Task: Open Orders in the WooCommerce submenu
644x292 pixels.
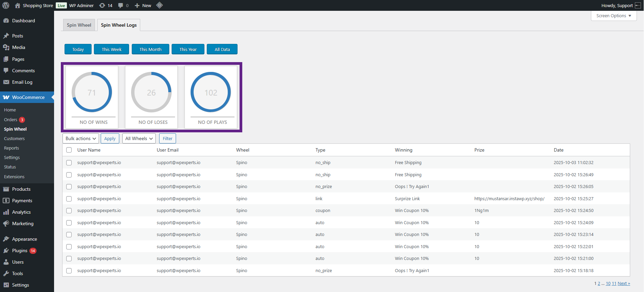Action: 10,120
